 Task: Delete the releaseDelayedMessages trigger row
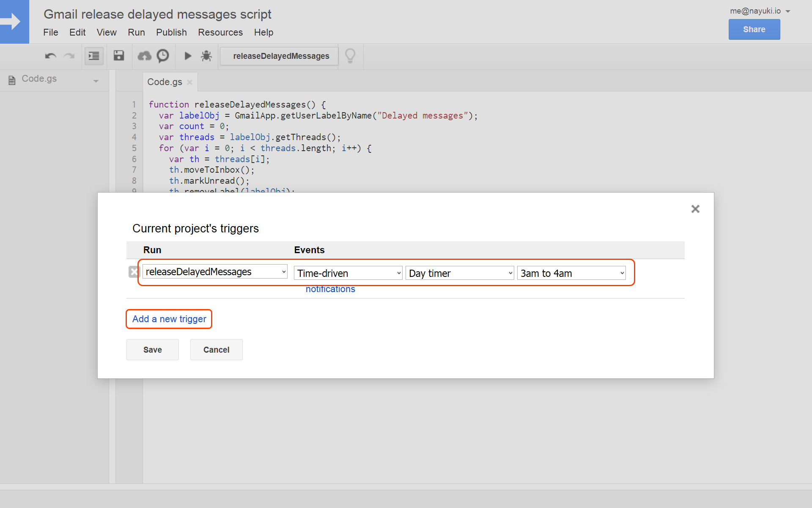[134, 272]
